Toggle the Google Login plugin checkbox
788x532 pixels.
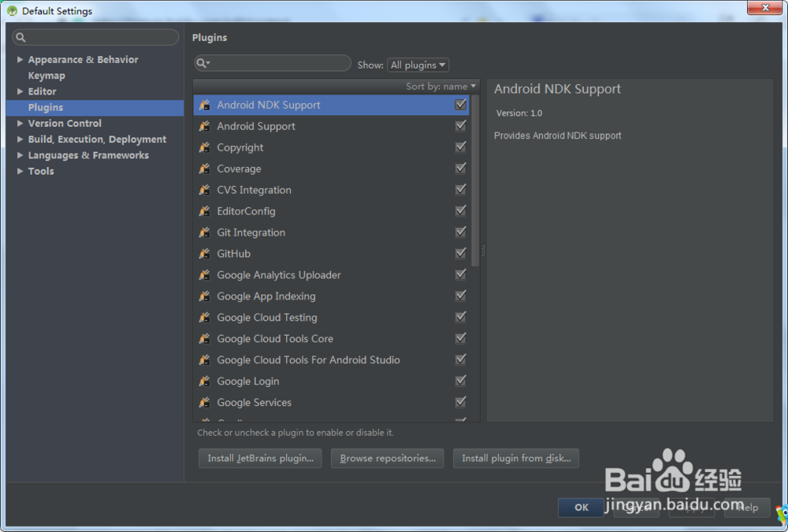click(x=460, y=381)
